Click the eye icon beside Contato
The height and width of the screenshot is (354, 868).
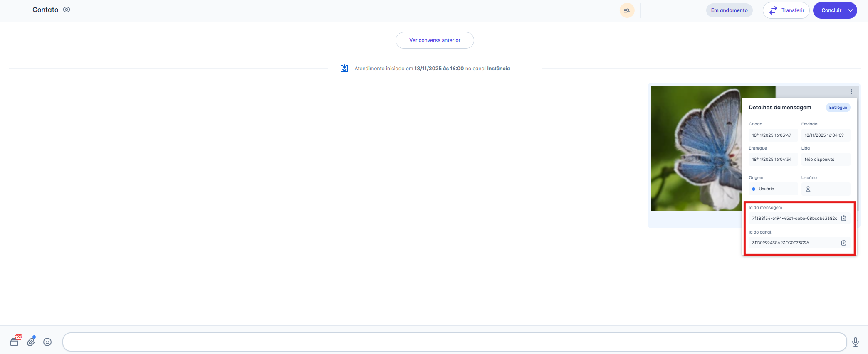click(67, 10)
